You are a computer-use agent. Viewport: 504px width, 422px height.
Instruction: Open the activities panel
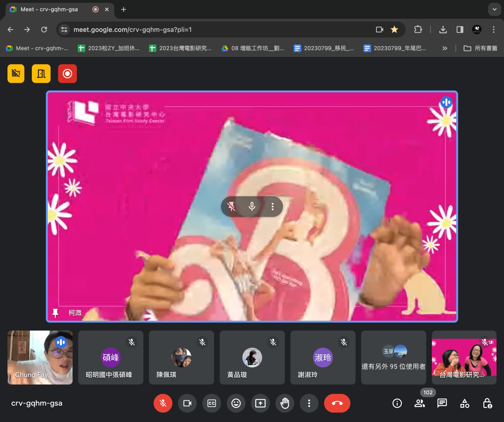464,403
